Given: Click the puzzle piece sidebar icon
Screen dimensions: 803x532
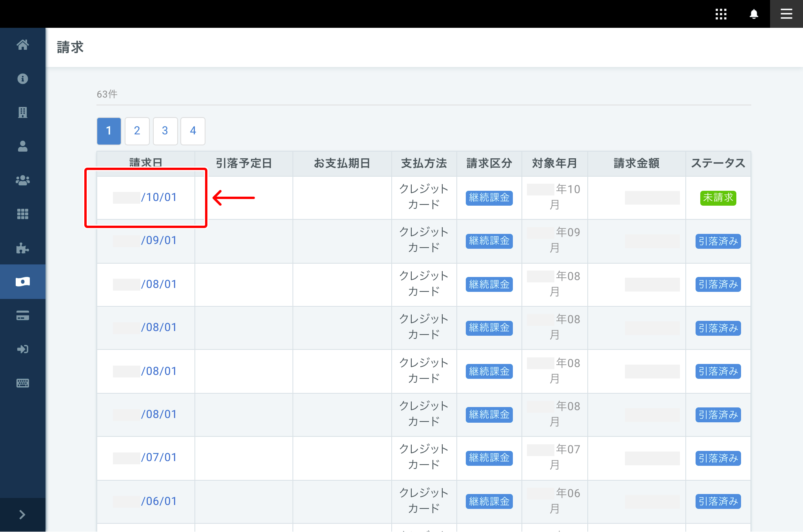Looking at the screenshot, I should click(23, 248).
